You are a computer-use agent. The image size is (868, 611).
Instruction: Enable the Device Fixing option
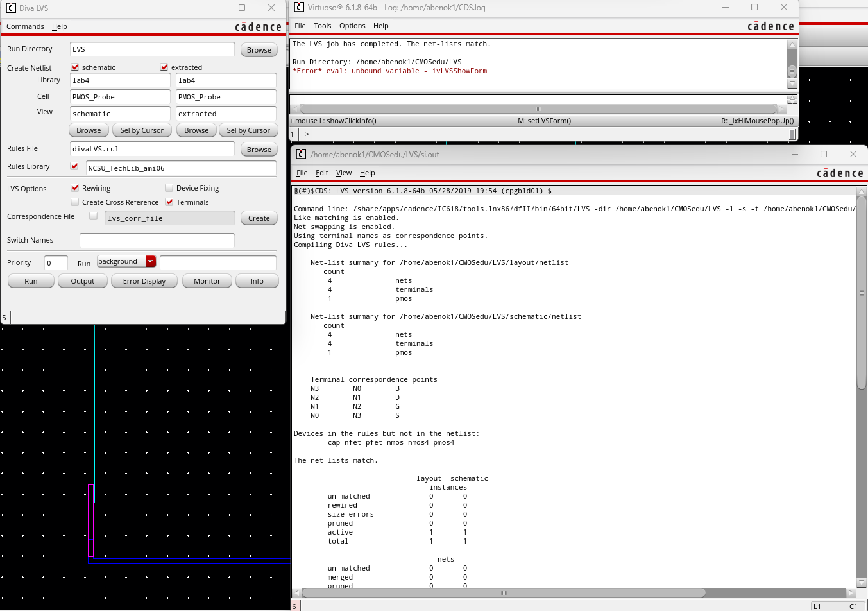(x=169, y=187)
